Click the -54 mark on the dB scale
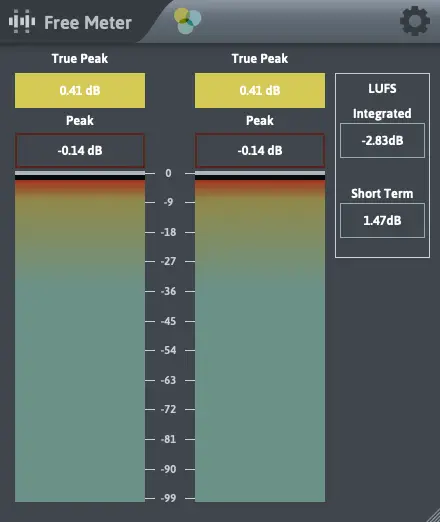This screenshot has height=522, width=440. coord(168,350)
